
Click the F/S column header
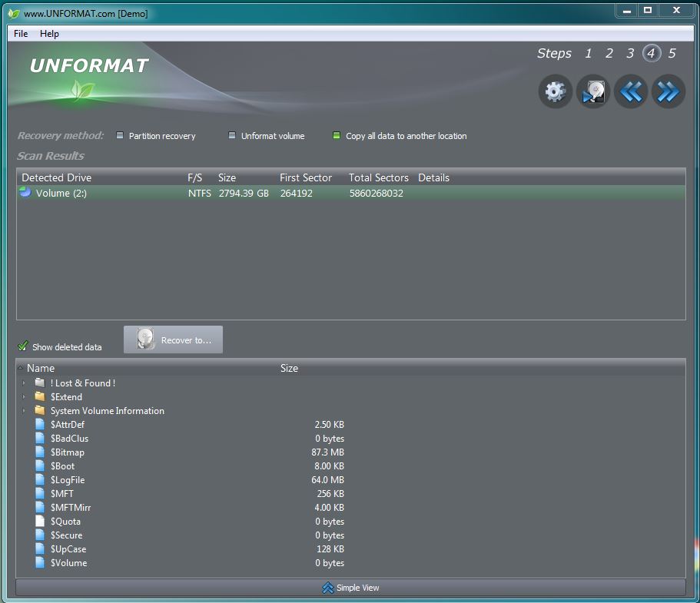194,177
